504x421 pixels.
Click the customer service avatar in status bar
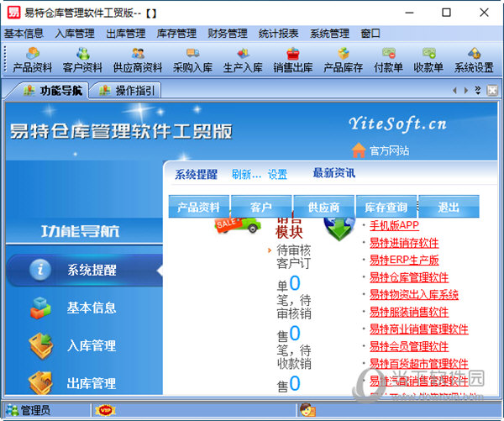(307, 410)
